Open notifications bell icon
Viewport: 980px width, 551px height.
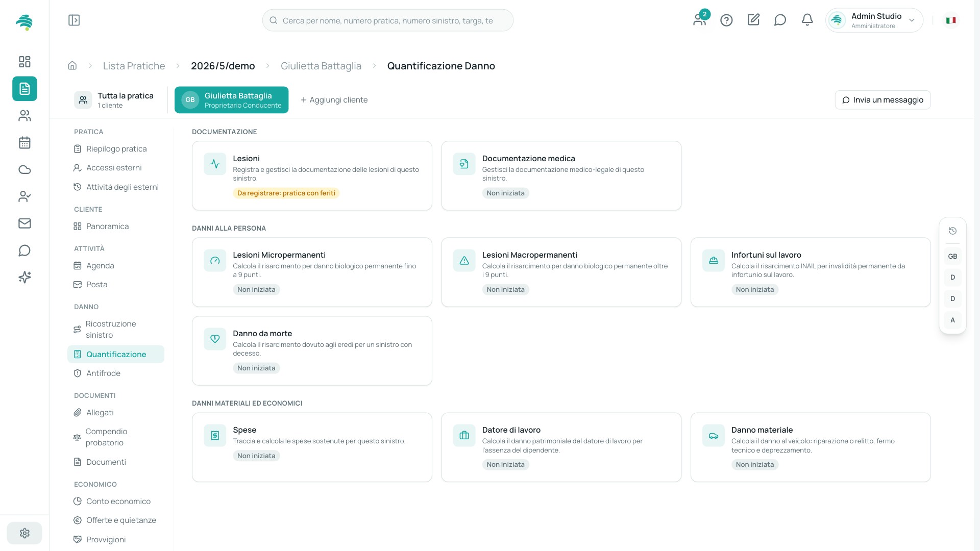coord(807,20)
